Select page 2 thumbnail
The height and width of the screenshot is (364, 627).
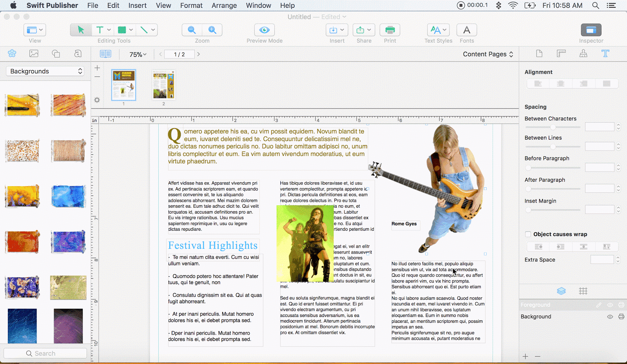click(164, 85)
